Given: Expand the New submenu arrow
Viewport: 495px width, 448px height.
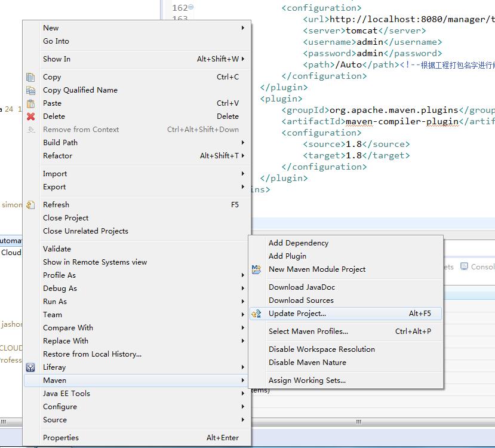Looking at the screenshot, I should click(243, 28).
